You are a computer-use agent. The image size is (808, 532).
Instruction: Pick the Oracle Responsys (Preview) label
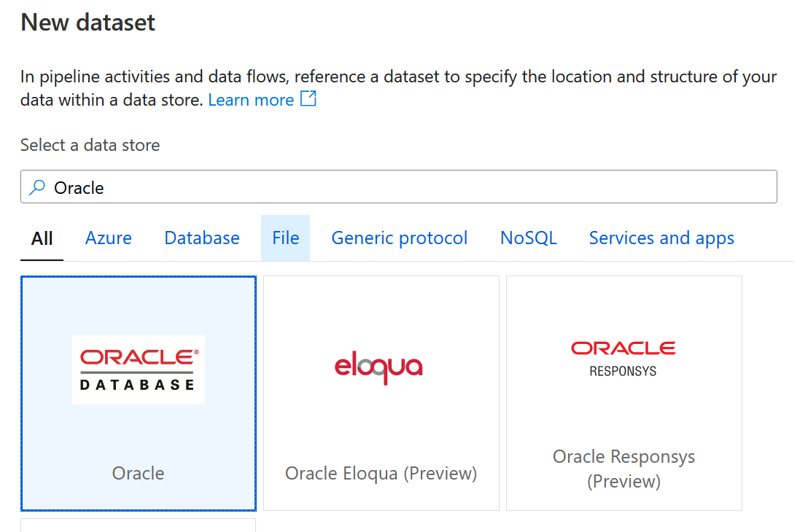(x=624, y=469)
